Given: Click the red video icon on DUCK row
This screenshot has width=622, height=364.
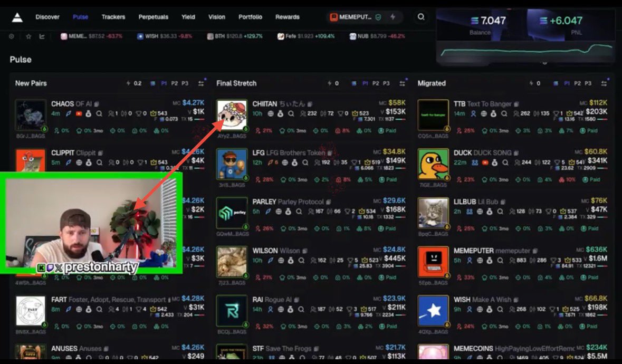Looking at the screenshot, I should pyautogui.click(x=485, y=162).
